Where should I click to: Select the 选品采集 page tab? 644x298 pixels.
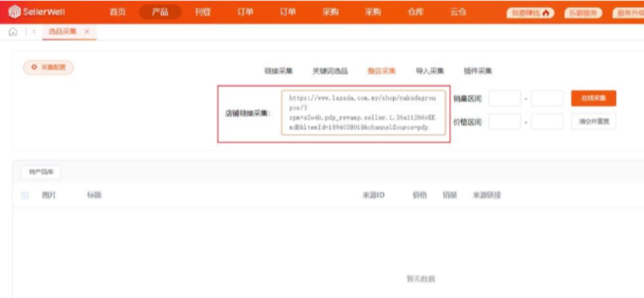[x=62, y=32]
